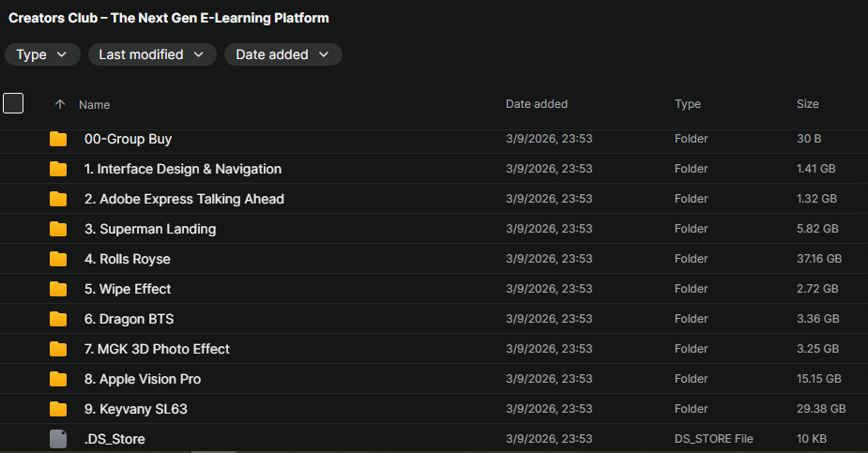
Task: Click the 3.36 GB size value
Action: [818, 319]
